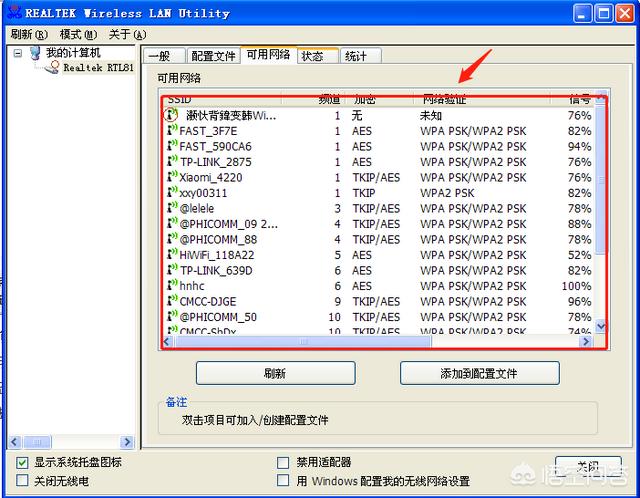Click the 100% signal value for hnhc
Image resolution: width=640 pixels, height=498 pixels.
click(x=576, y=286)
